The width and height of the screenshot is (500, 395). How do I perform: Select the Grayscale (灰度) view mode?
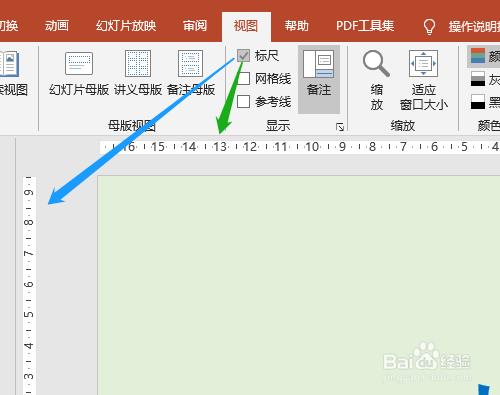(x=485, y=79)
